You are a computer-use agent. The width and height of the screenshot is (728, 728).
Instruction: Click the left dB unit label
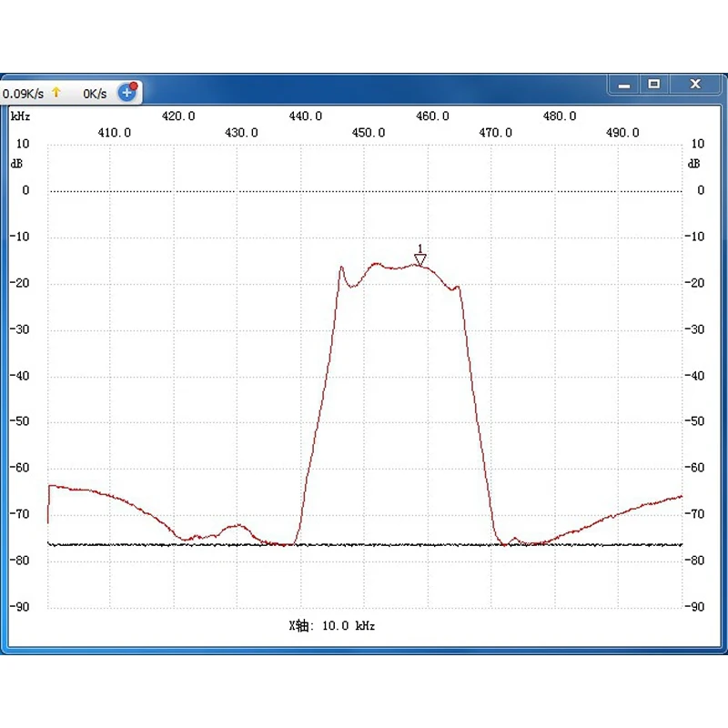[x=16, y=164]
